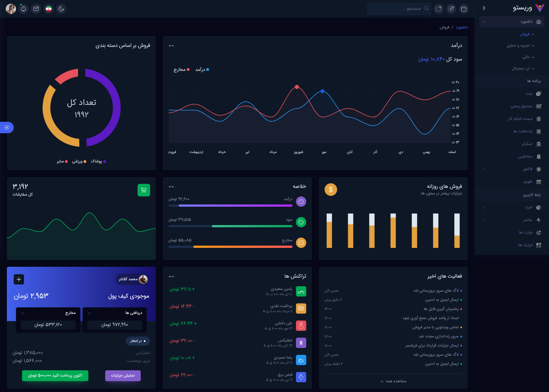Viewport: 549px width, 392px height.
Task: Click the وریستو logo
Action: coord(528,8)
